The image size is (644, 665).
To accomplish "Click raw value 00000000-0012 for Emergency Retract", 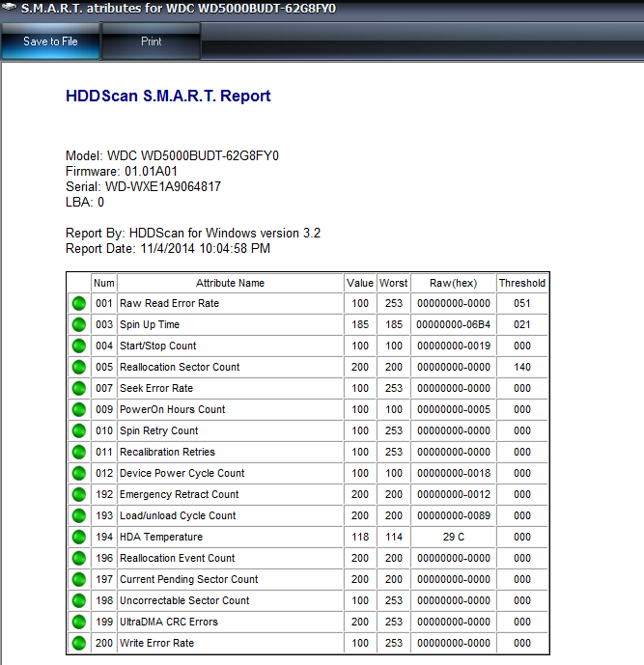I will click(454, 494).
